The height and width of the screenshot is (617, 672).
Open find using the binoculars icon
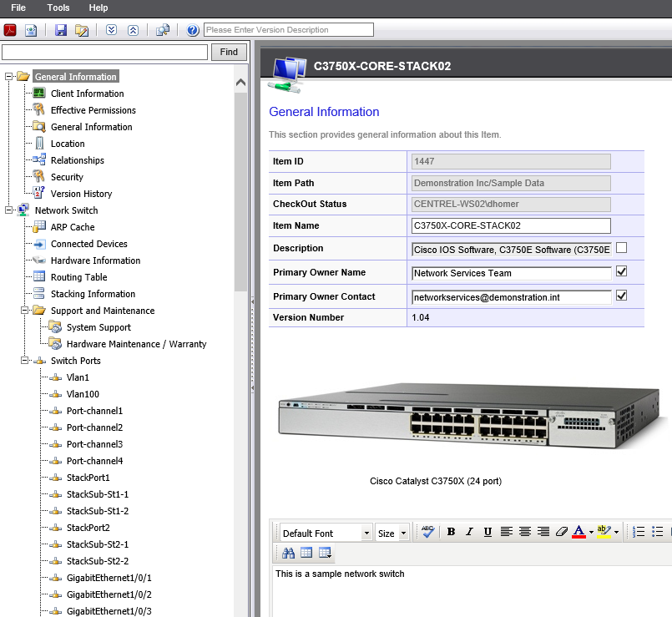[288, 553]
